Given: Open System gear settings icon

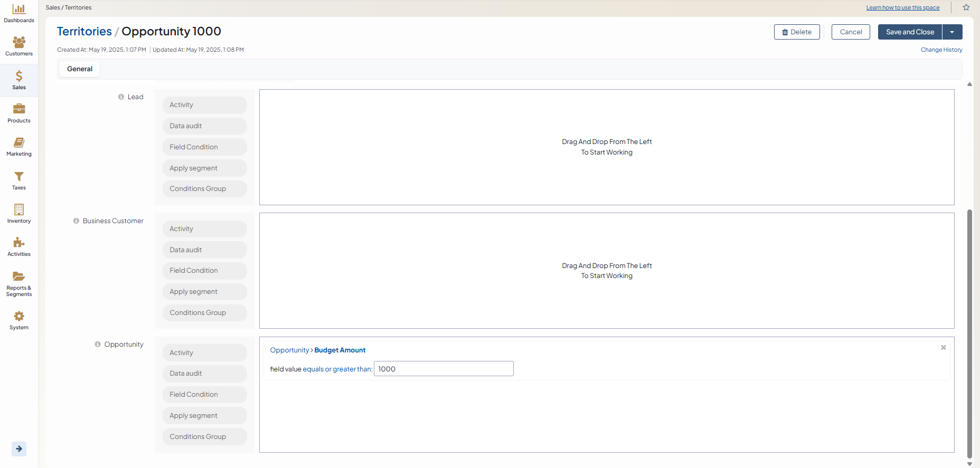Looking at the screenshot, I should pos(19,316).
